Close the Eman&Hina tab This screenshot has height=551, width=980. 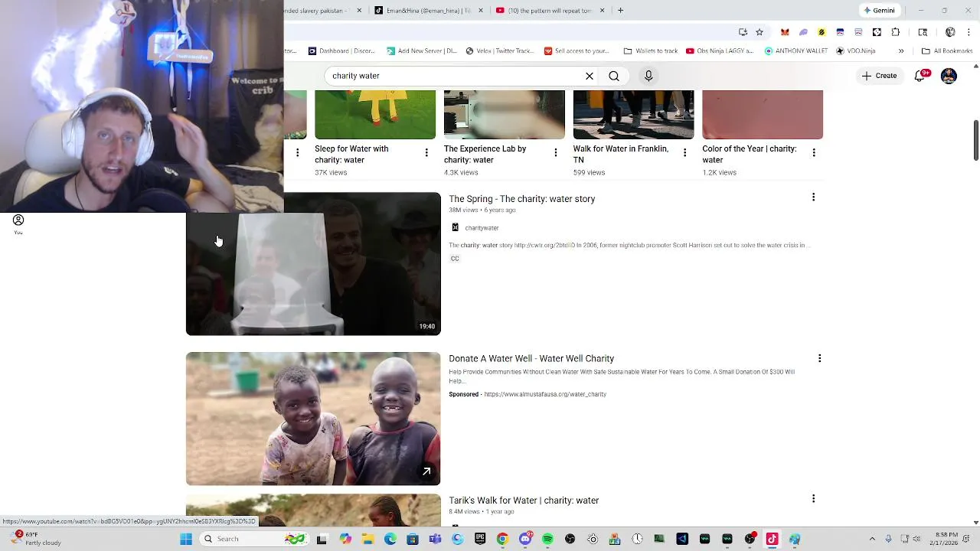point(481,11)
